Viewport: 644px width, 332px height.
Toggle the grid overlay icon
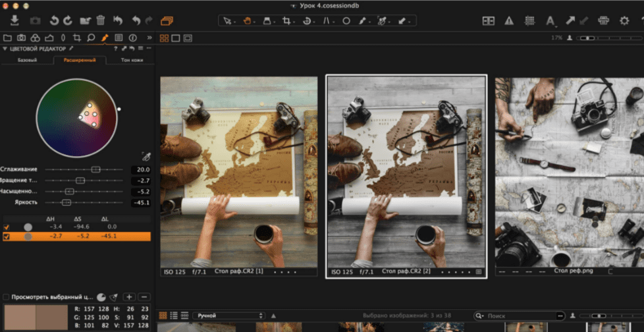(x=529, y=21)
